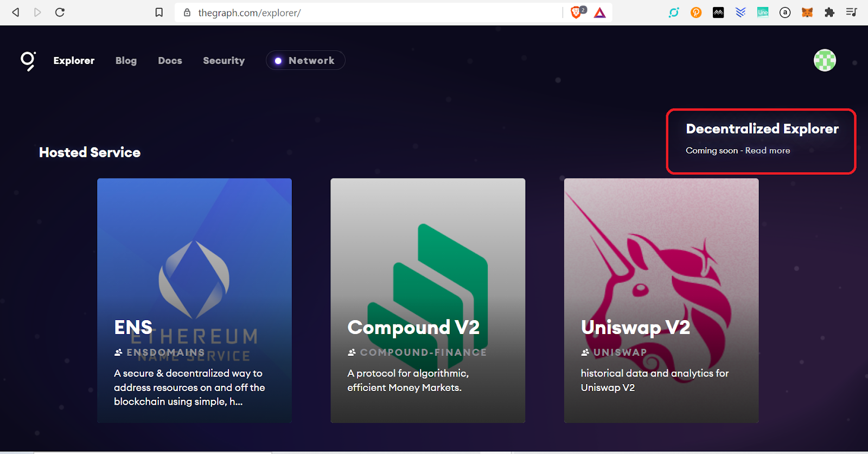Click the browser forward arrow
868x454 pixels.
coord(37,12)
